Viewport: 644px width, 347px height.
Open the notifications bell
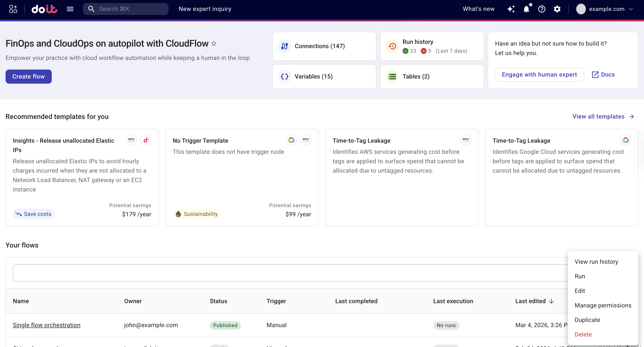click(x=526, y=9)
